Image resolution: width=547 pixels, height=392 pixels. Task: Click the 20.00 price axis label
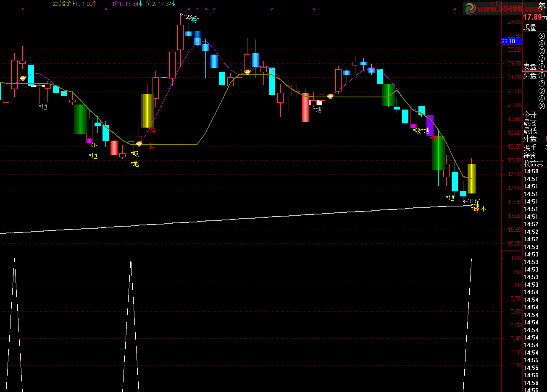click(514, 105)
